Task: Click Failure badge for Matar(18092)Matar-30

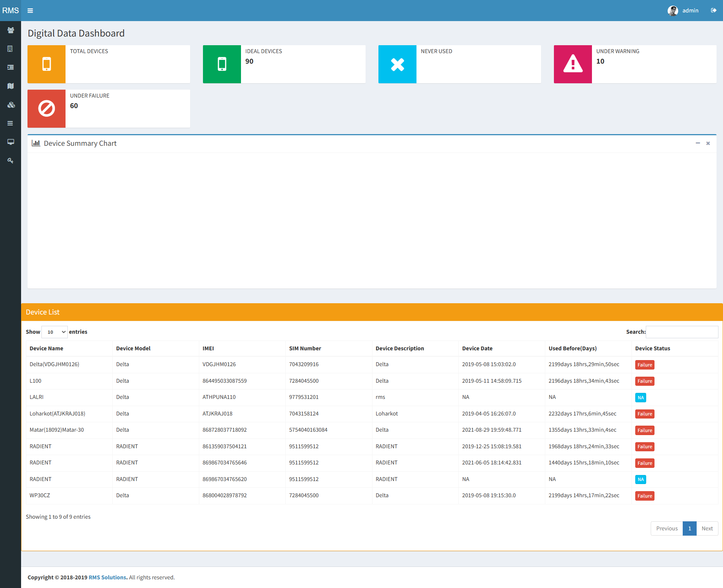Action: pyautogui.click(x=645, y=430)
